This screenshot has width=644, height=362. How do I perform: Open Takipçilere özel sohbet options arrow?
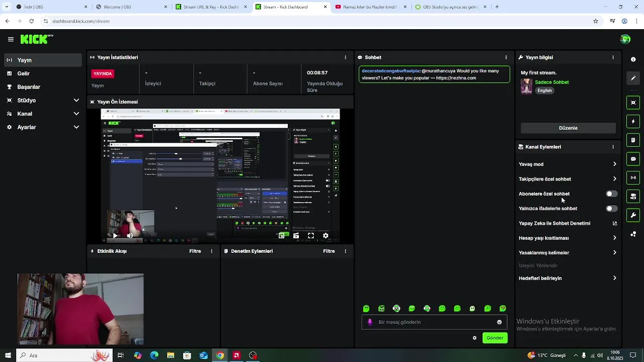tap(614, 179)
